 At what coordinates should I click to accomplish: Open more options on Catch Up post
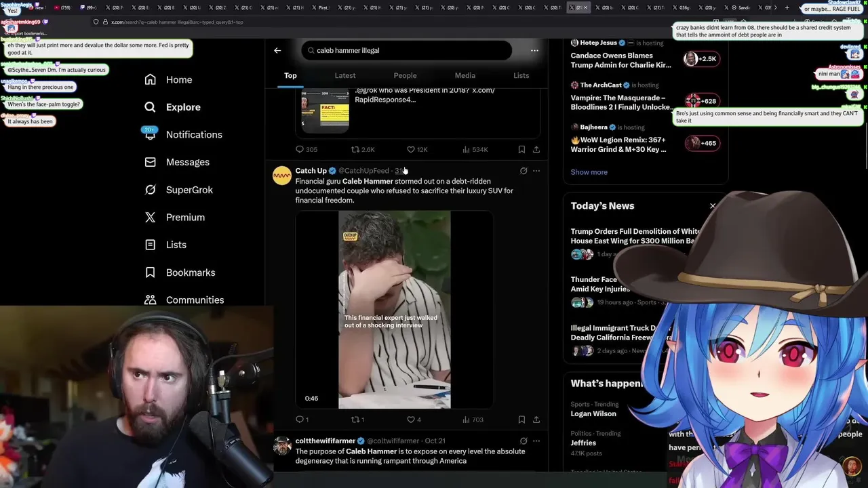[536, 171]
